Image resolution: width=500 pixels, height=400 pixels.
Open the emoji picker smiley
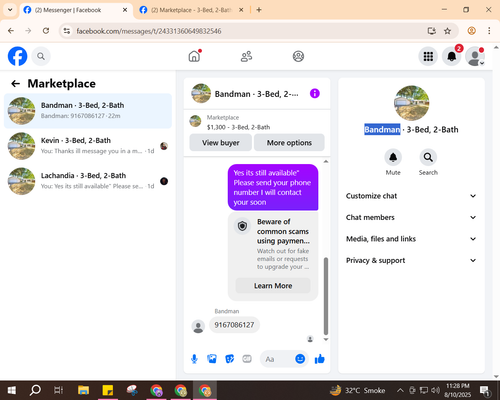(x=300, y=359)
